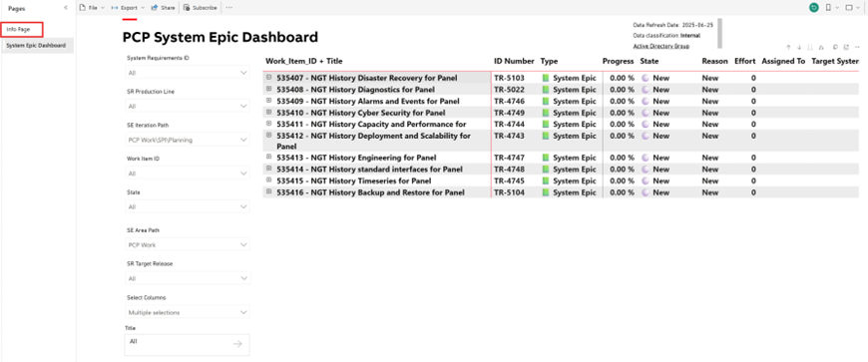Sort by State column header
This screenshot has width=868, height=362.
[649, 61]
